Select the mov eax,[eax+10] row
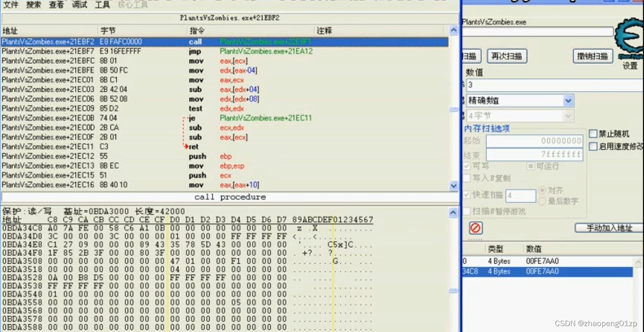 224,185
